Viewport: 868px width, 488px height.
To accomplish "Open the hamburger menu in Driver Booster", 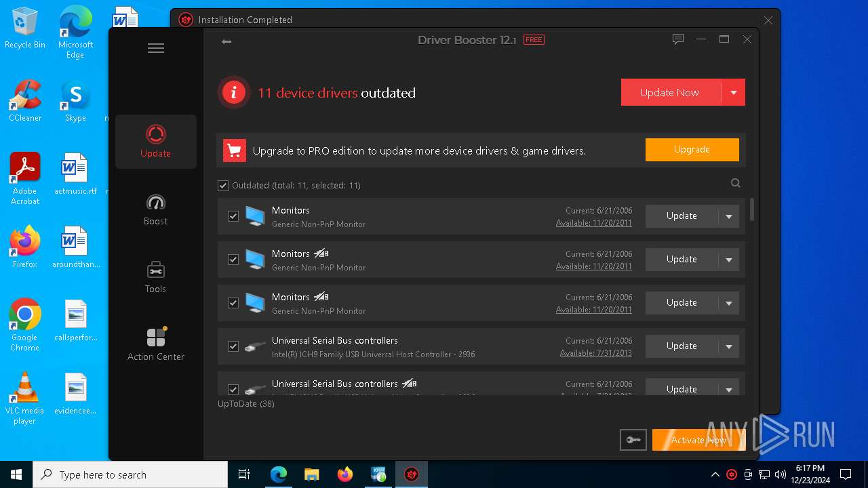I will point(156,48).
